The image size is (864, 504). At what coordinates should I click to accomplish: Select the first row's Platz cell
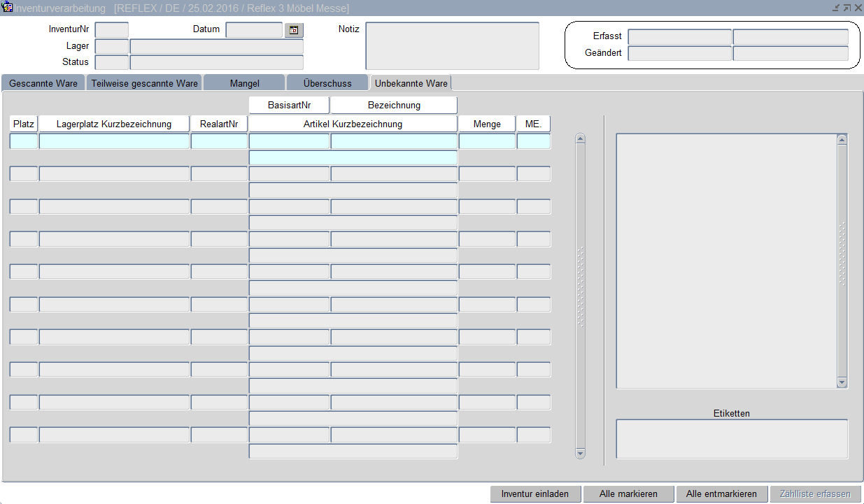click(x=24, y=141)
